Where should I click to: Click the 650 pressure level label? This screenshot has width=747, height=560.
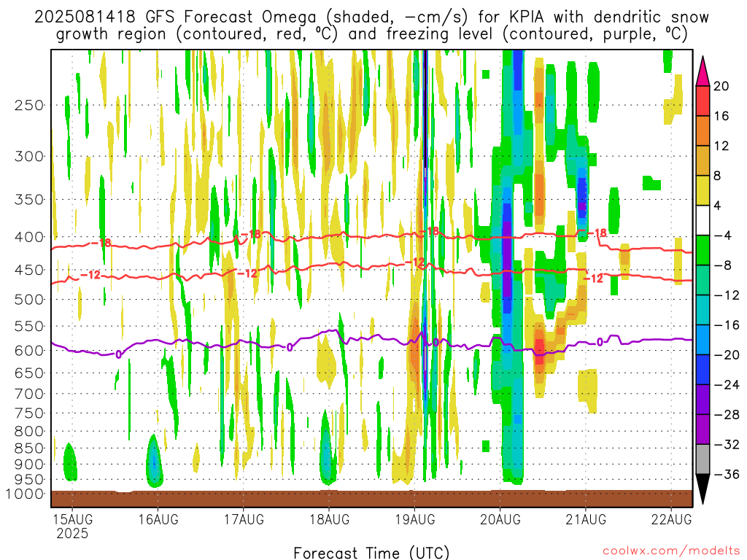pos(29,373)
